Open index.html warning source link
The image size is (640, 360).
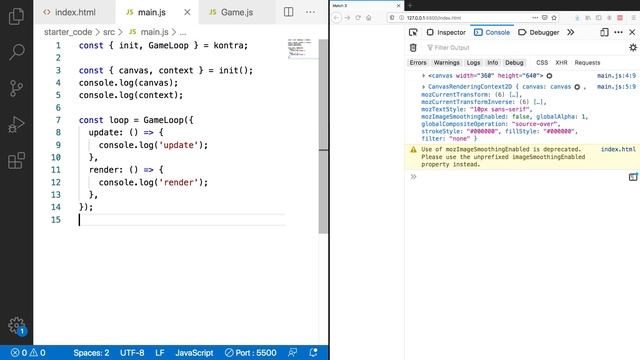coord(618,149)
